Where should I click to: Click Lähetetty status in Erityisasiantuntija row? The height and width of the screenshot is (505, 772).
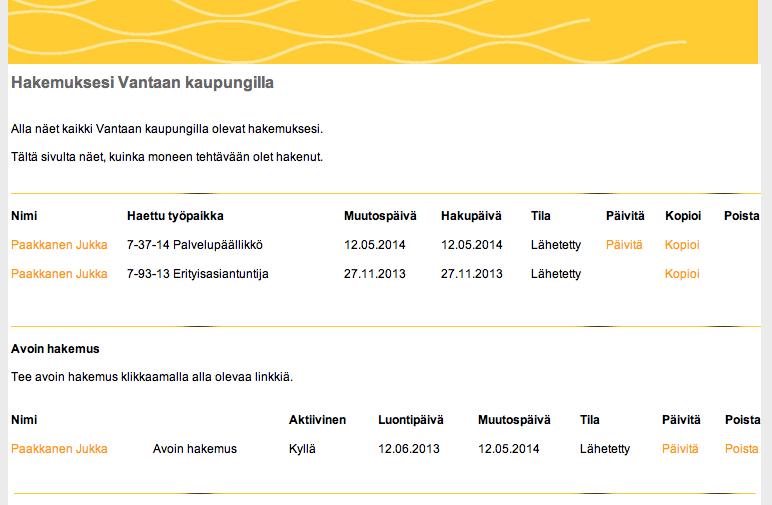pyautogui.click(x=556, y=274)
